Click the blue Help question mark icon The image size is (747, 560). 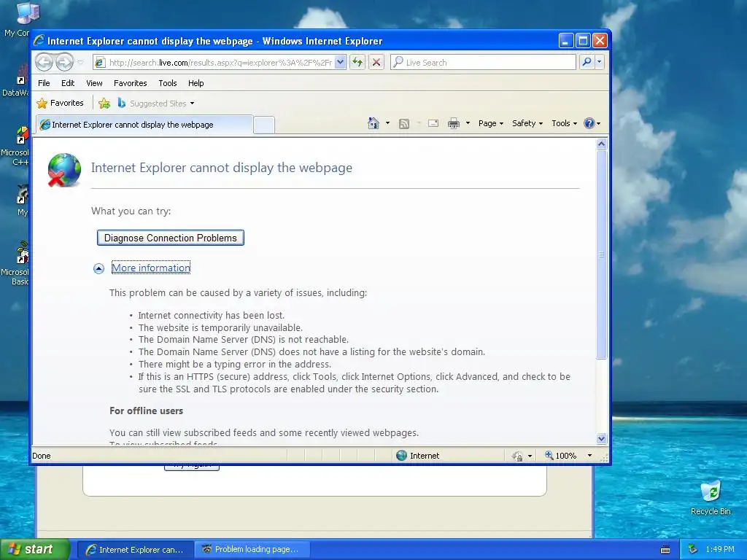click(x=589, y=123)
